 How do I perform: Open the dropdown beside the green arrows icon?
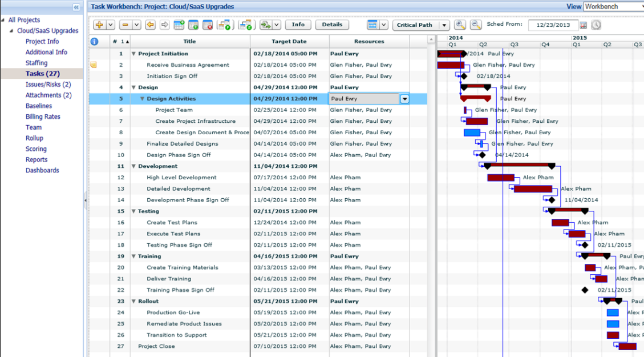click(277, 25)
